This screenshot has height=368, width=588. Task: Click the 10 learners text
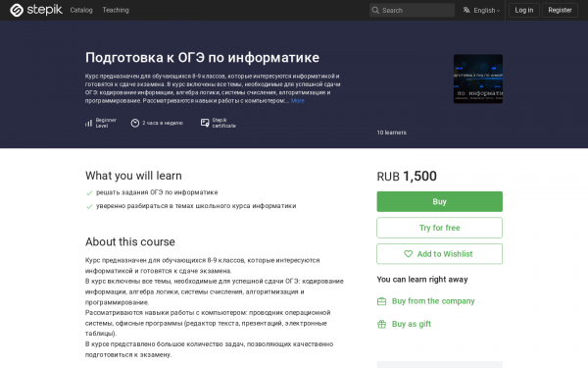click(391, 132)
